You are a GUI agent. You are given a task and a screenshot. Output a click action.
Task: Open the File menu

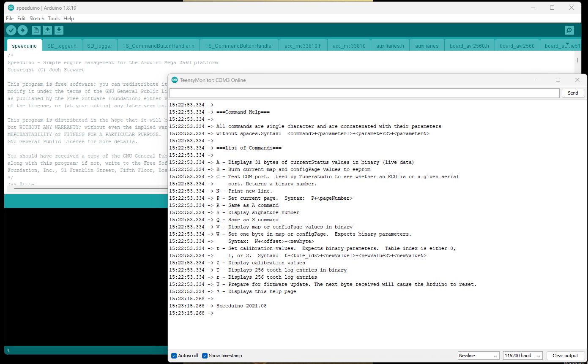click(9, 18)
